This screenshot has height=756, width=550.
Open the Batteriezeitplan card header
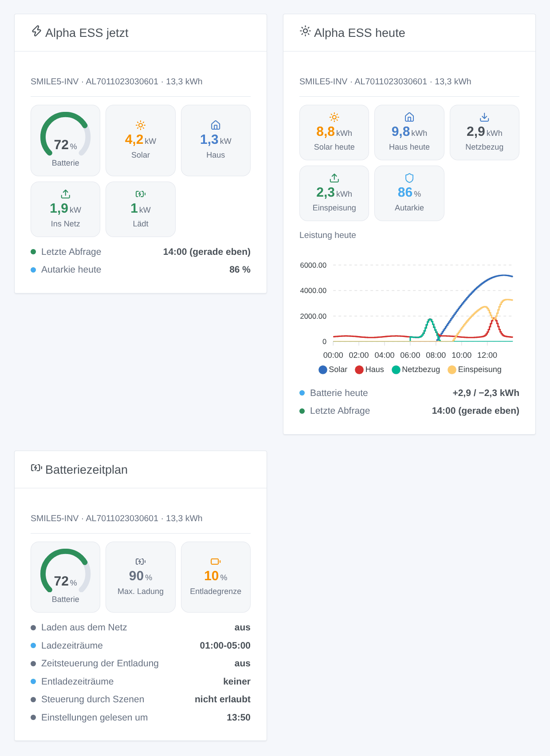click(141, 470)
